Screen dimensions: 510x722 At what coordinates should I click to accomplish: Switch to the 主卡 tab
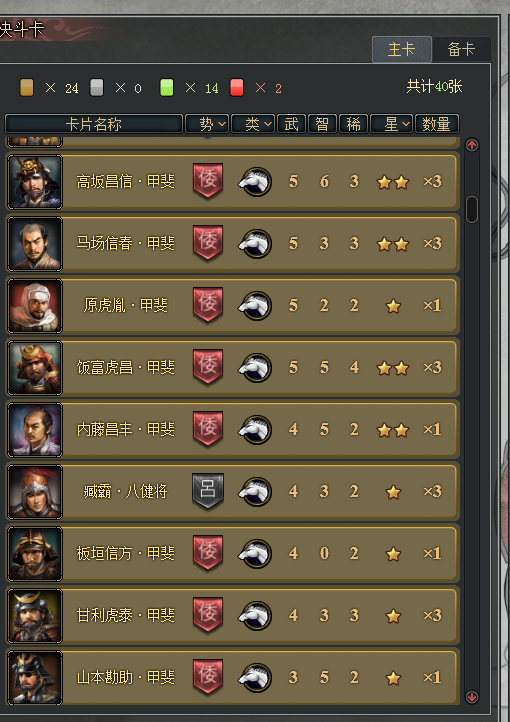(x=402, y=49)
